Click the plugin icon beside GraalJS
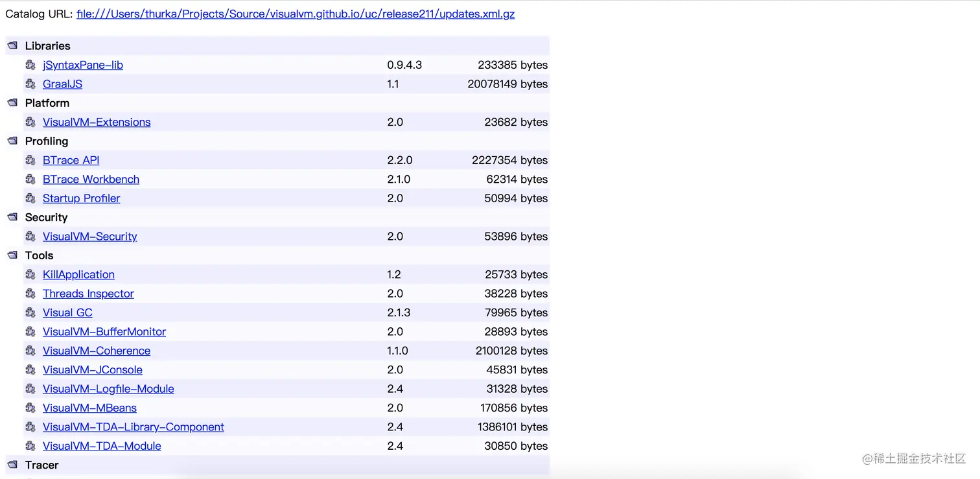Screen dimensions: 980x479 (x=30, y=84)
